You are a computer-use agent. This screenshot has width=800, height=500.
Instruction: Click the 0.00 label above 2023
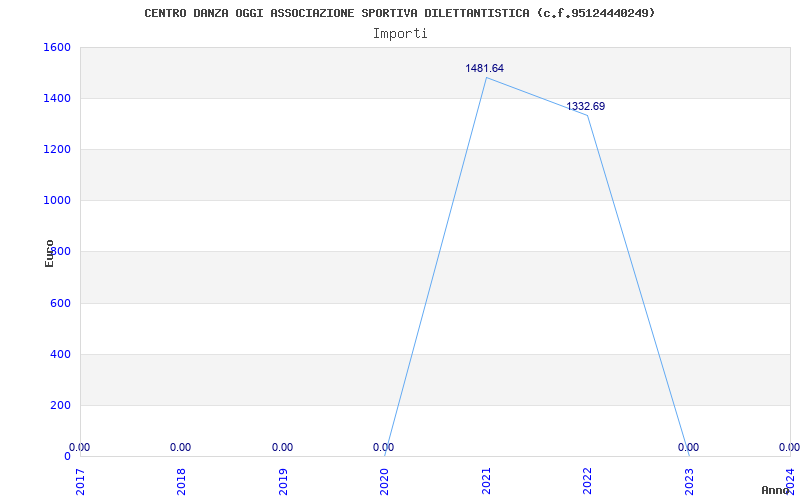(x=688, y=447)
